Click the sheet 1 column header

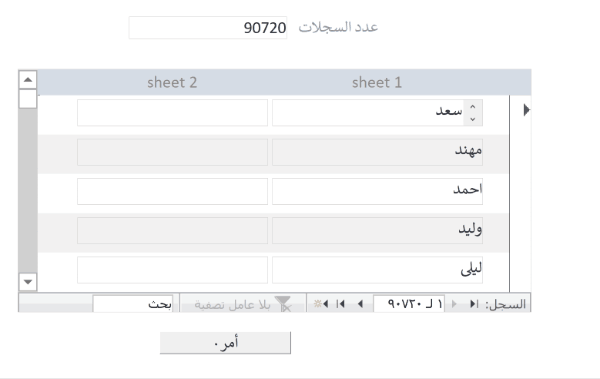377,82
